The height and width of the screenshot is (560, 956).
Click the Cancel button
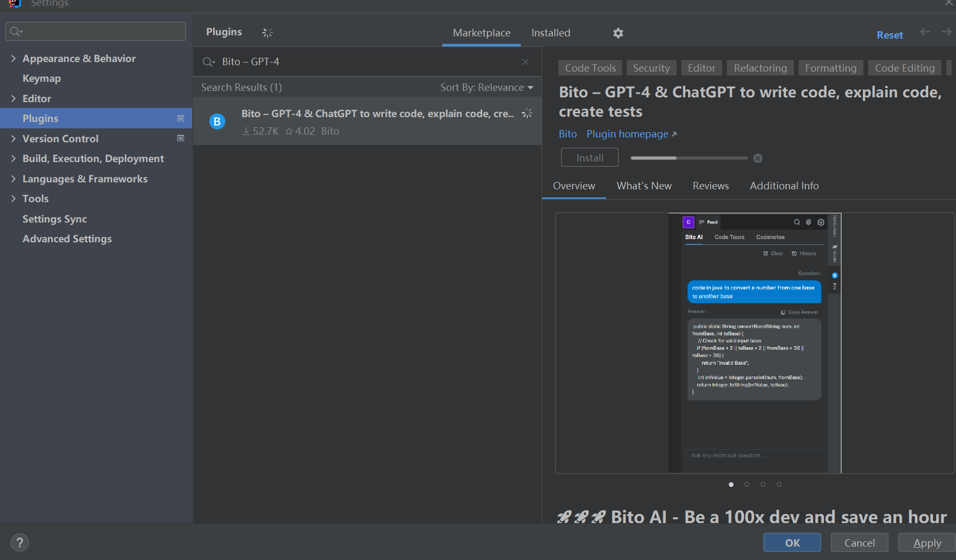(860, 542)
